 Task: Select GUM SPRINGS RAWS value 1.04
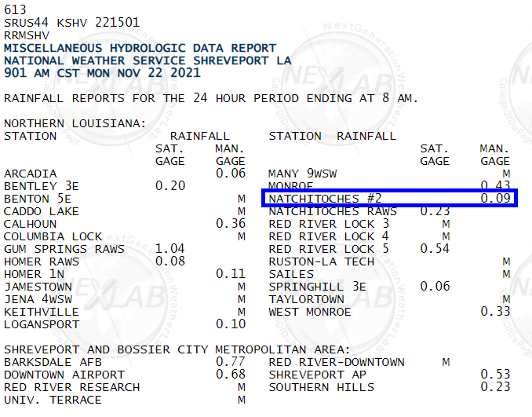(170, 249)
